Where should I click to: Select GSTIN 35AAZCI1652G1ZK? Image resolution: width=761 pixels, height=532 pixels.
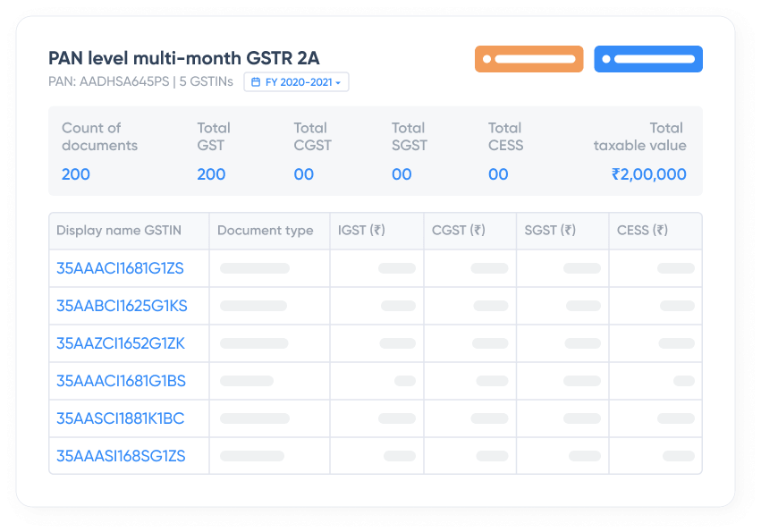(x=121, y=343)
